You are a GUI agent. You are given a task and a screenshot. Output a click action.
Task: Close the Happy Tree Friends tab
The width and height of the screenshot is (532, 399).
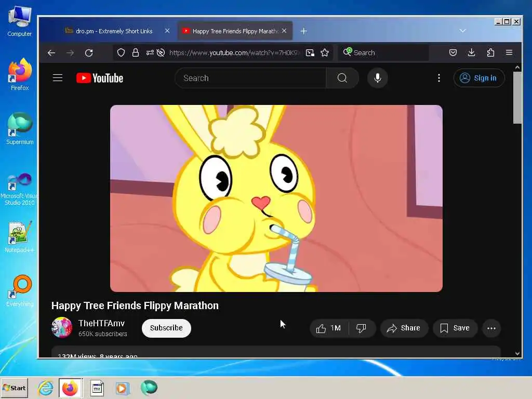tap(284, 31)
